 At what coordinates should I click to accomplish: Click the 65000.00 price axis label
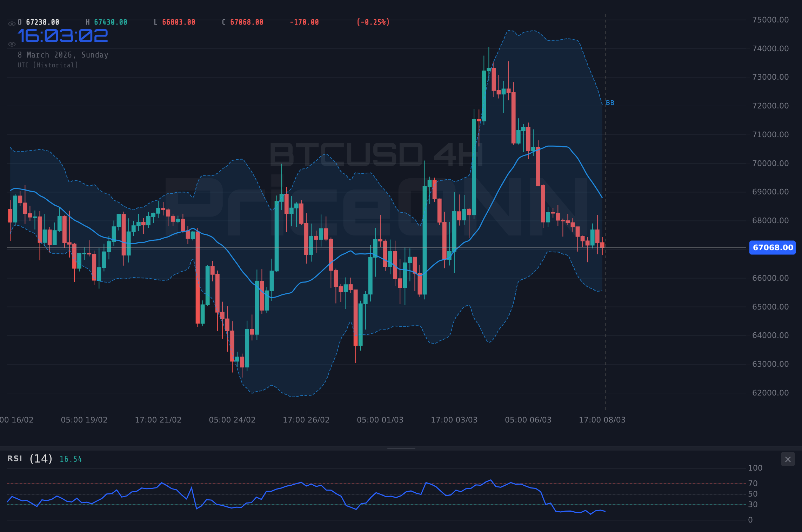click(770, 307)
